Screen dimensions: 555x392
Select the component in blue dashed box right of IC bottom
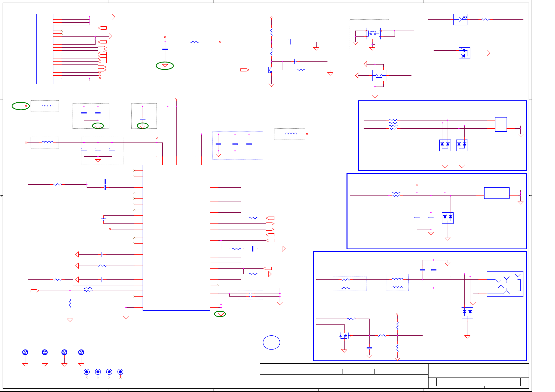point(250,295)
